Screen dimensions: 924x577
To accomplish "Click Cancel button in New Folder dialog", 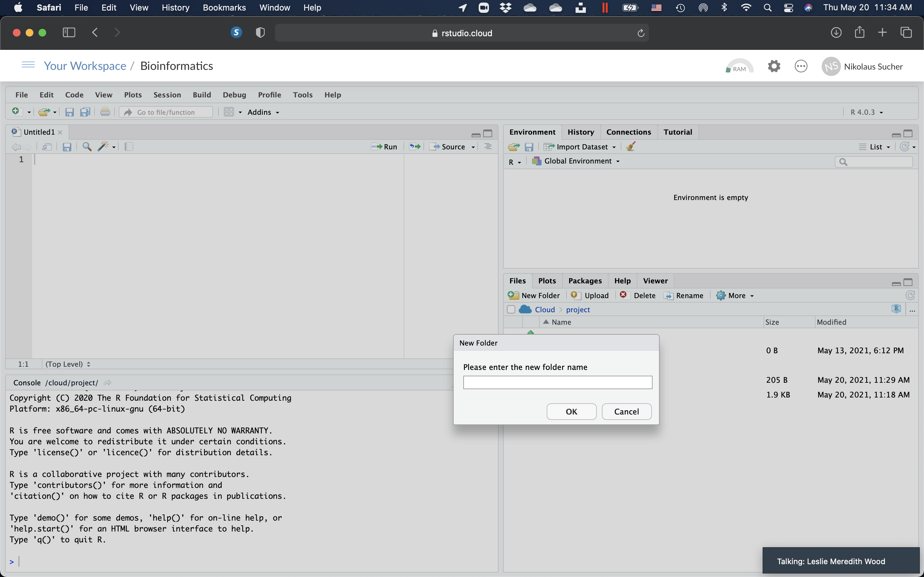I will point(625,411).
